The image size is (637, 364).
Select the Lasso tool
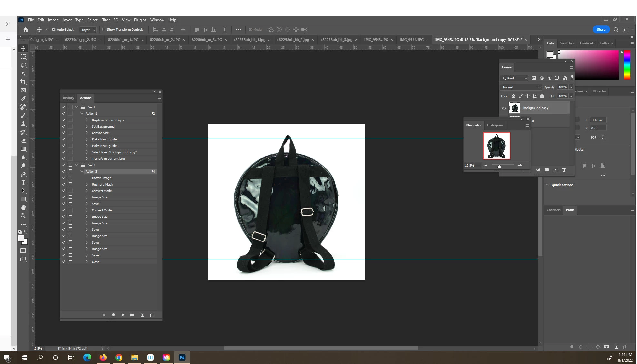click(23, 65)
